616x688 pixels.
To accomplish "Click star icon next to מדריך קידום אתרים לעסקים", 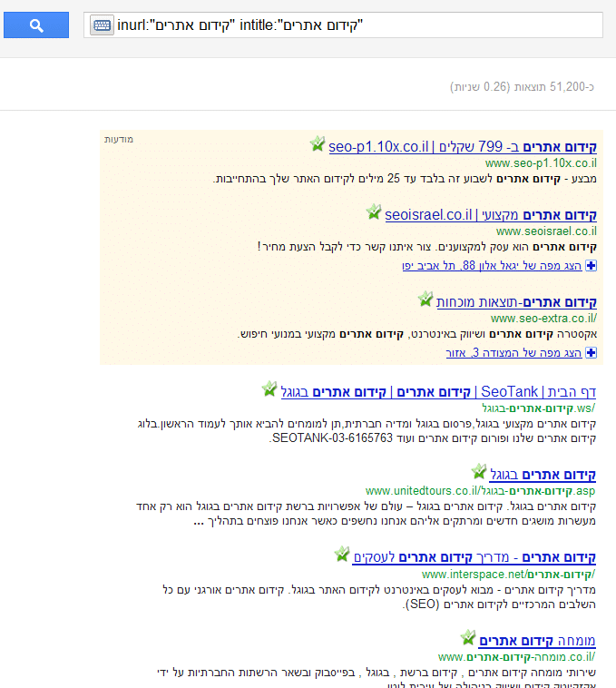I will point(342,555).
